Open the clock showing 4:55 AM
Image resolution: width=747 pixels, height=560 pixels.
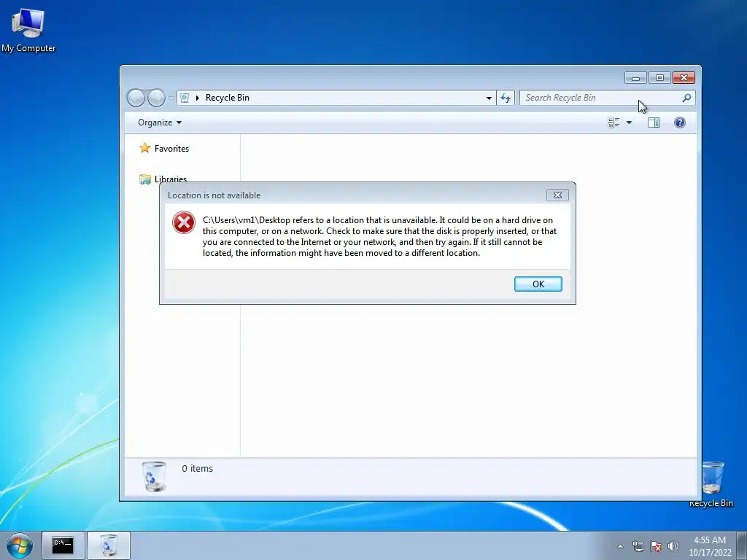(710, 546)
